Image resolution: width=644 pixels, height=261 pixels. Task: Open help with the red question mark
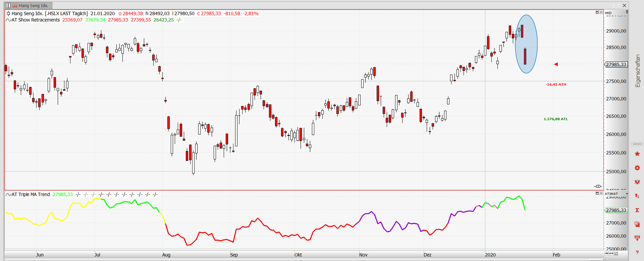point(637,252)
